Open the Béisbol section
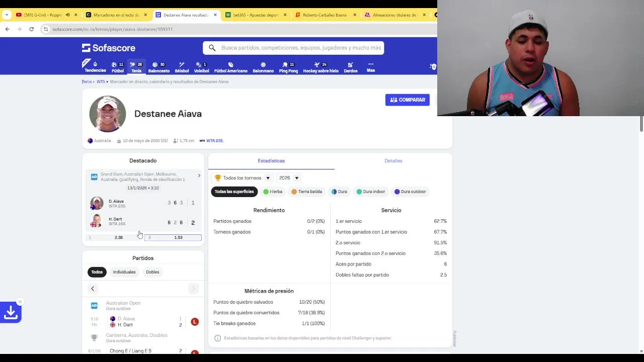This screenshot has width=644, height=362. (182, 67)
